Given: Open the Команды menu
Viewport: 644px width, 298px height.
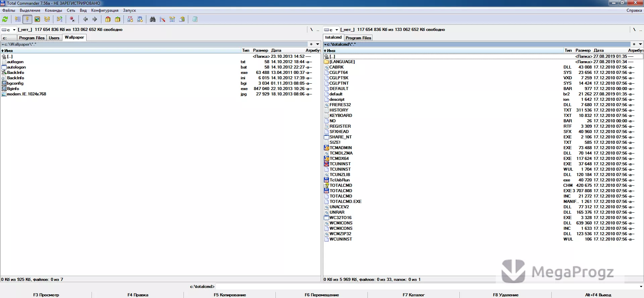Looking at the screenshot, I should [x=53, y=10].
